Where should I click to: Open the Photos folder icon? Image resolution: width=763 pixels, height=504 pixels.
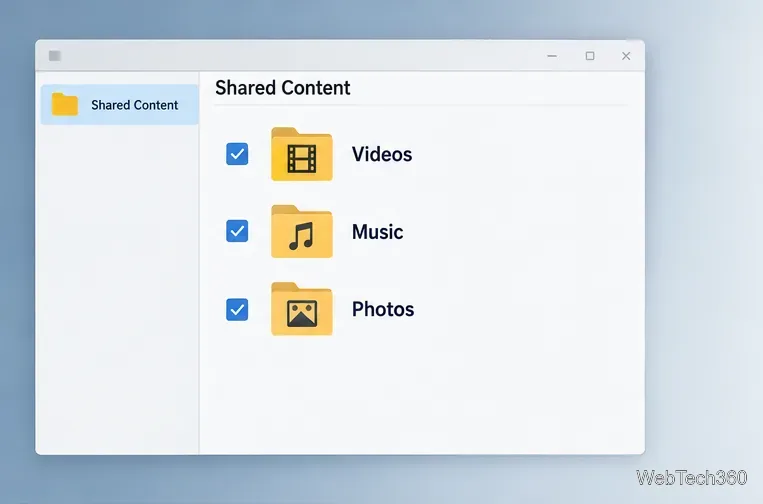click(302, 309)
